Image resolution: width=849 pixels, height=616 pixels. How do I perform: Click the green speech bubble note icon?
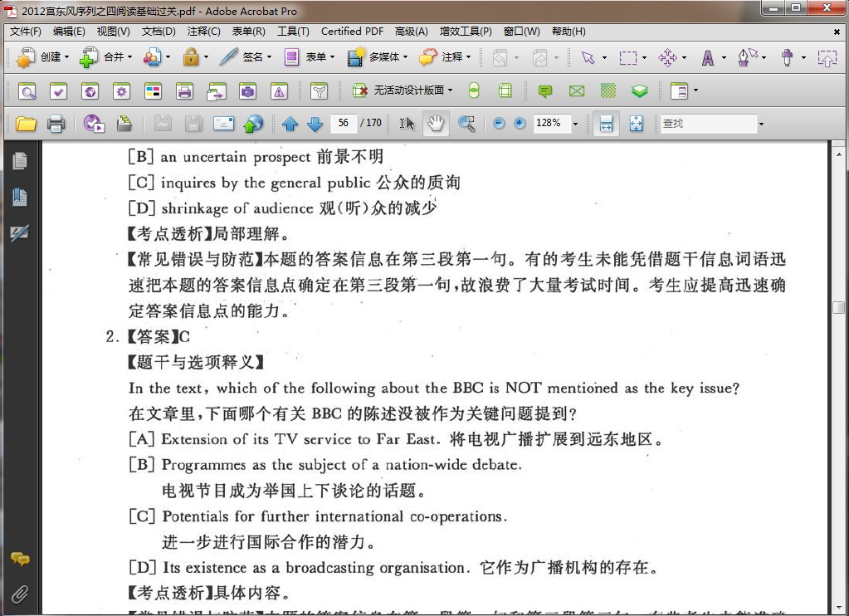click(x=544, y=91)
